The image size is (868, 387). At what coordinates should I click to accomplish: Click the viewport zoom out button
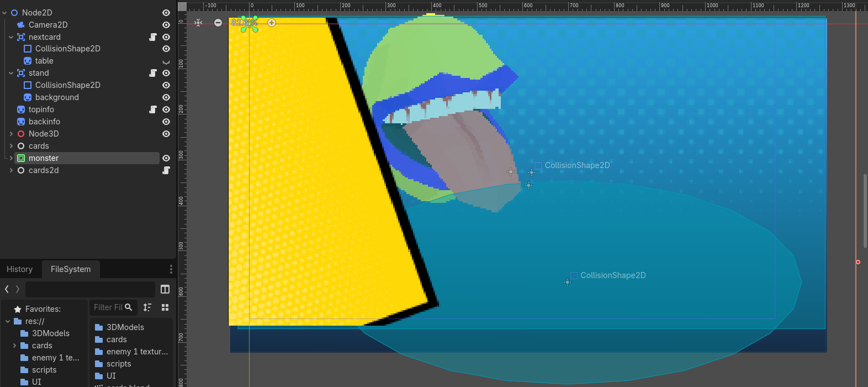tap(218, 23)
